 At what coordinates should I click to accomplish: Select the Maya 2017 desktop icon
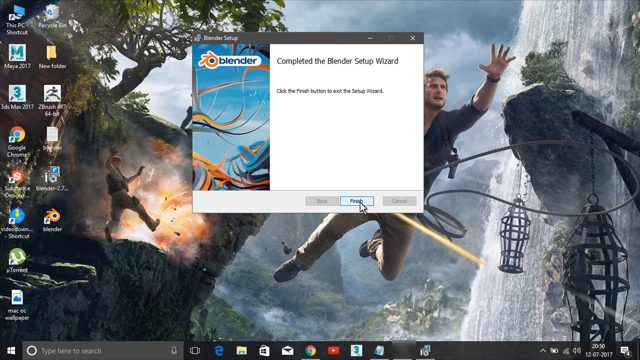[17, 56]
